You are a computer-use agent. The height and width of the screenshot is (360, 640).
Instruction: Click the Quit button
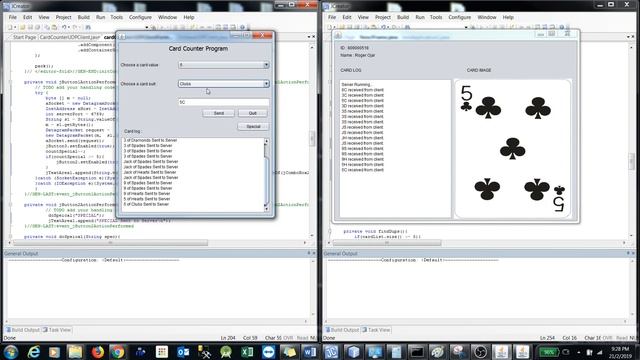tap(253, 113)
